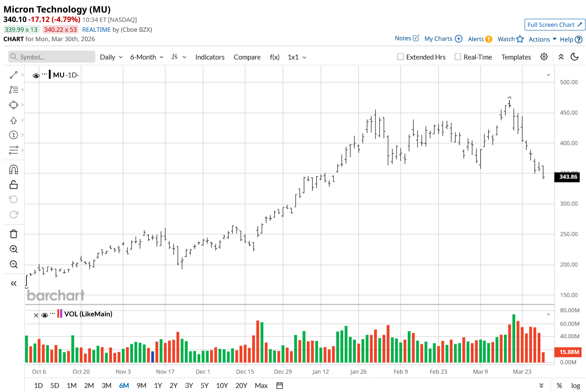Open Notes link
586x392 pixels.
coord(407,38)
